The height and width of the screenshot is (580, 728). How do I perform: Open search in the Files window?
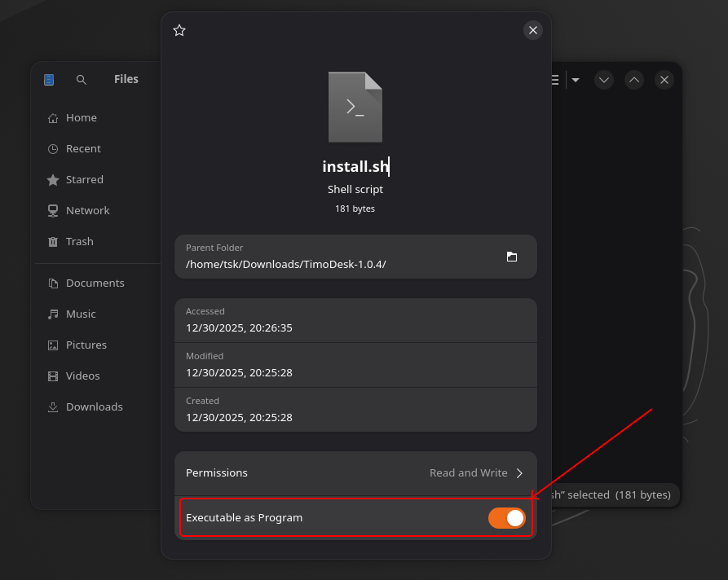(82, 80)
